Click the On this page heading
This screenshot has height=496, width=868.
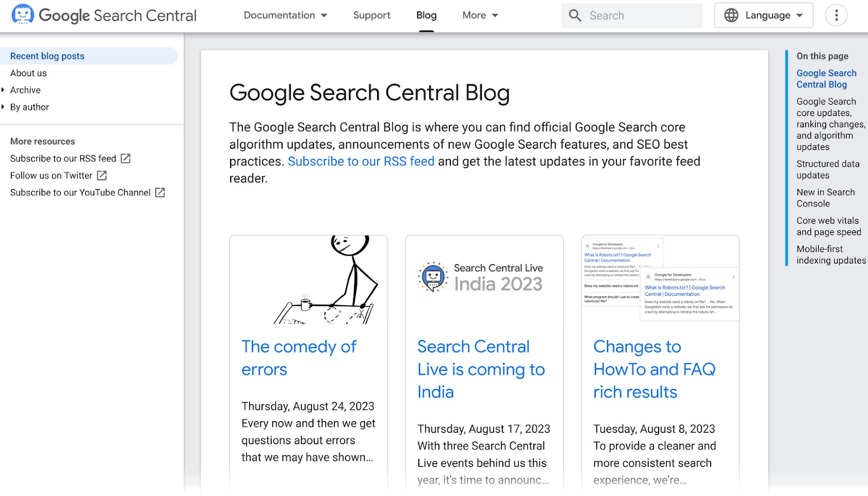822,56
